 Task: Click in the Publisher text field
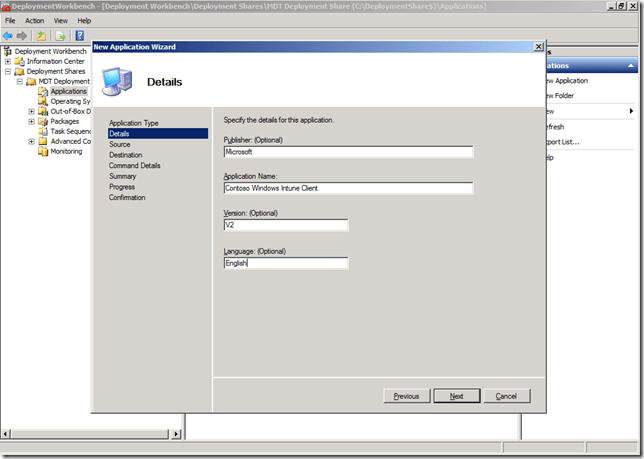[348, 152]
